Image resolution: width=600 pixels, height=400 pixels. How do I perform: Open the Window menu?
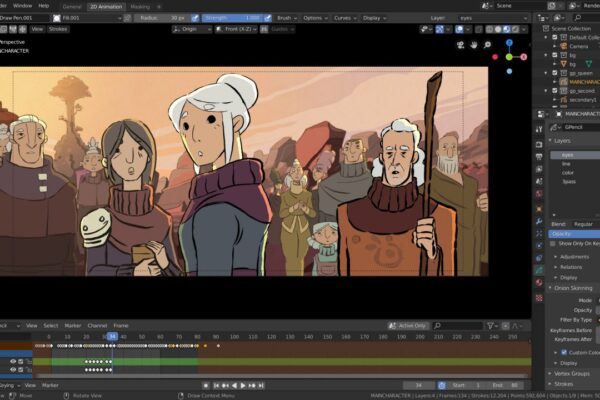click(22, 6)
